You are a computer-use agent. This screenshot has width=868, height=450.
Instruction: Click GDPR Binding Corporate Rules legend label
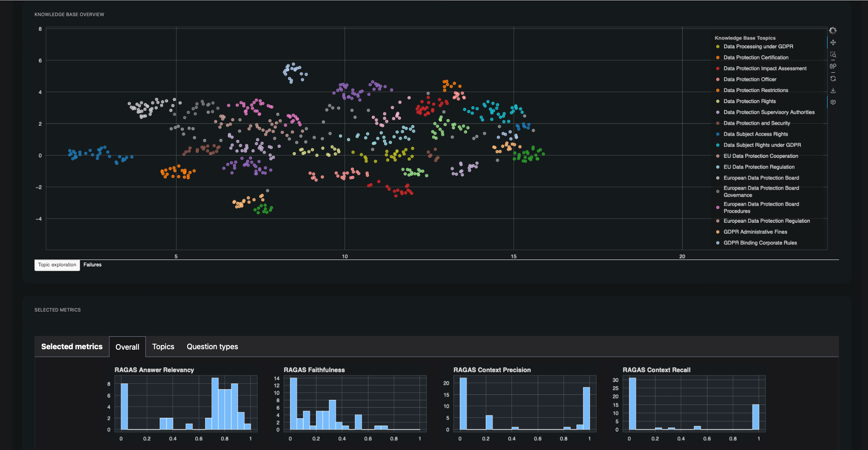click(x=760, y=243)
